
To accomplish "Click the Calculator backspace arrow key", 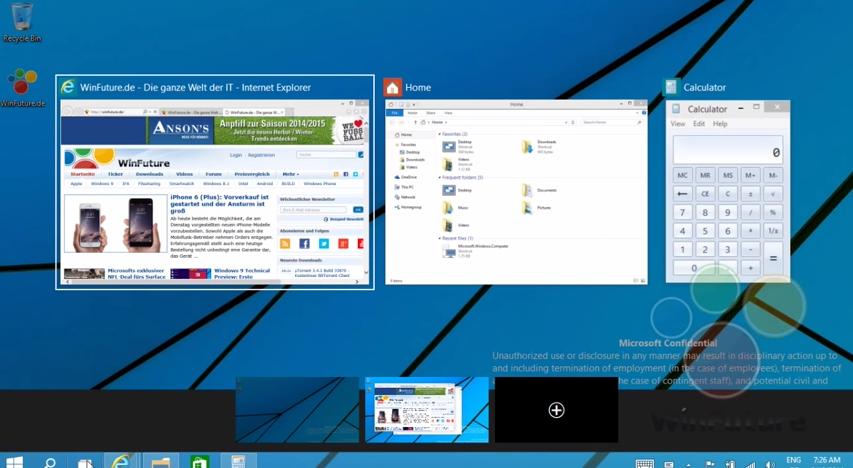I will click(x=682, y=194).
